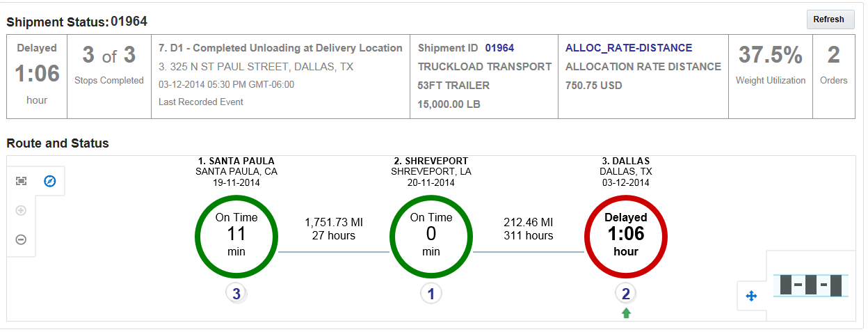The image size is (868, 332).
Task: Click the overview minimap thumbnail
Action: click(811, 285)
